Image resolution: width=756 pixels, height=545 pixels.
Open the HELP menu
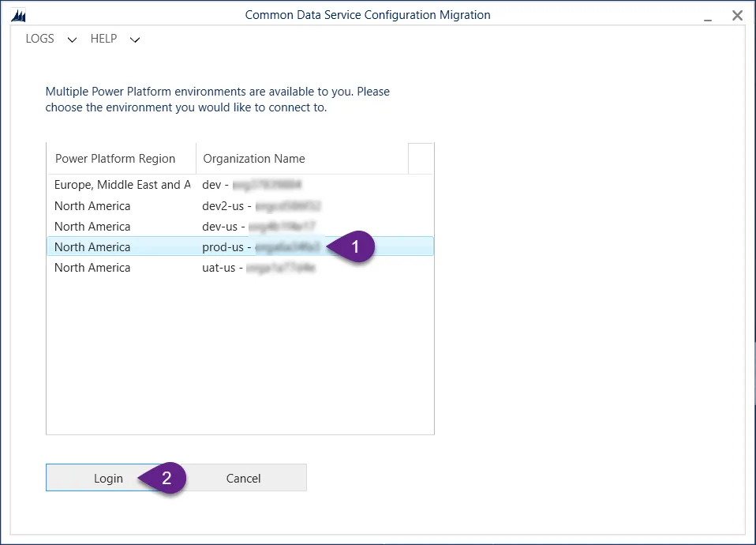[x=103, y=39]
